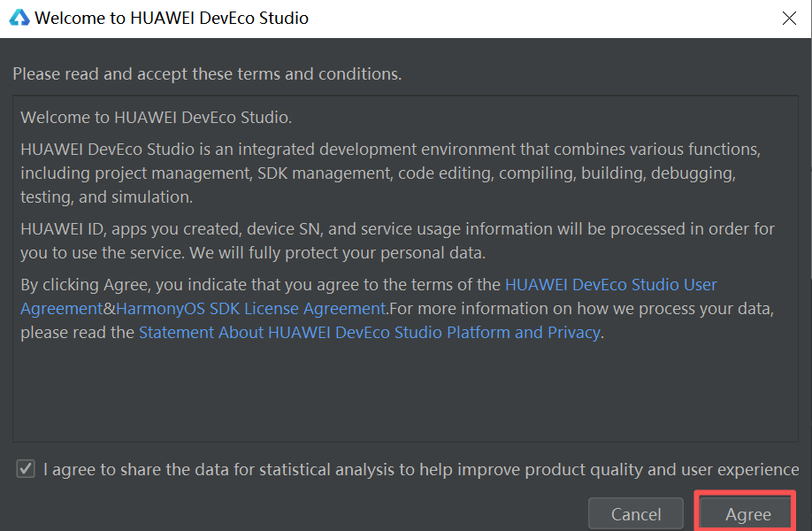Click the DevEco Studio logo icon
The width and height of the screenshot is (812, 531).
click(19, 18)
